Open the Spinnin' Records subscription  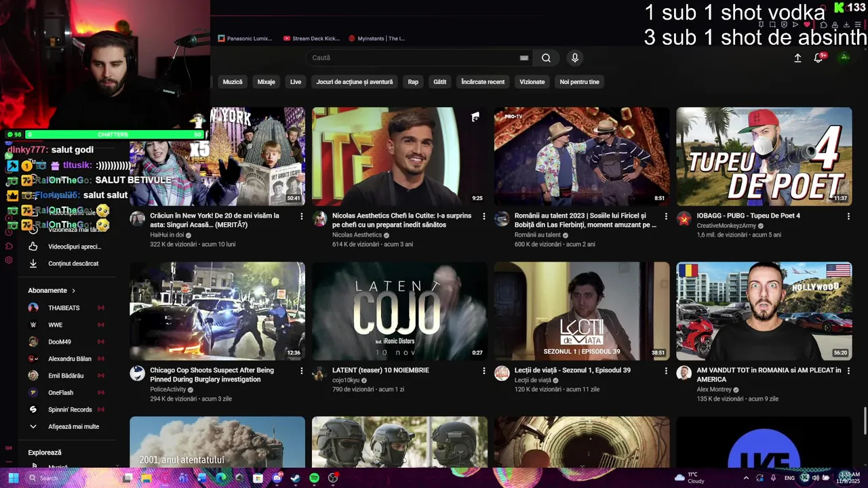pyautogui.click(x=66, y=409)
